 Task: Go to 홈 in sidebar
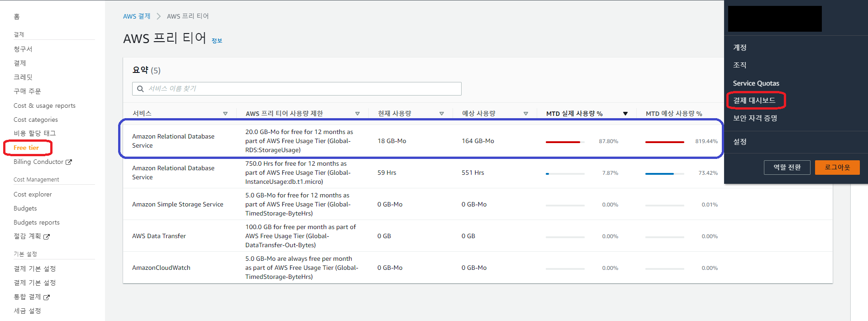[x=17, y=17]
